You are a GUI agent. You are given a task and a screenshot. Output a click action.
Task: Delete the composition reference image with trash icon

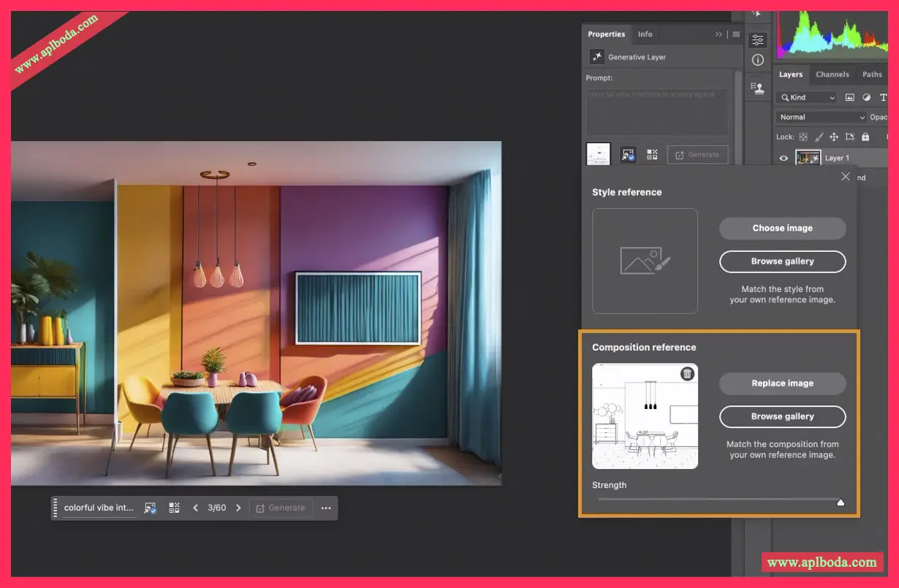coord(687,374)
